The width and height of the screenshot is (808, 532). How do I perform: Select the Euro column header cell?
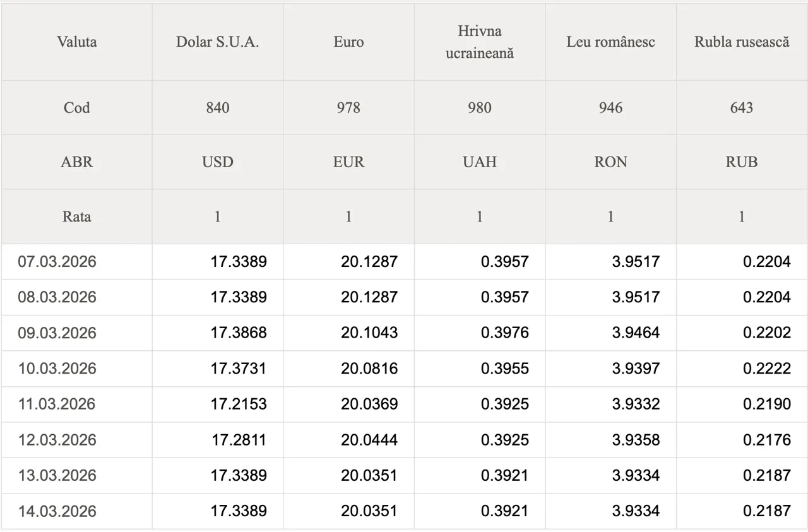[x=348, y=42]
